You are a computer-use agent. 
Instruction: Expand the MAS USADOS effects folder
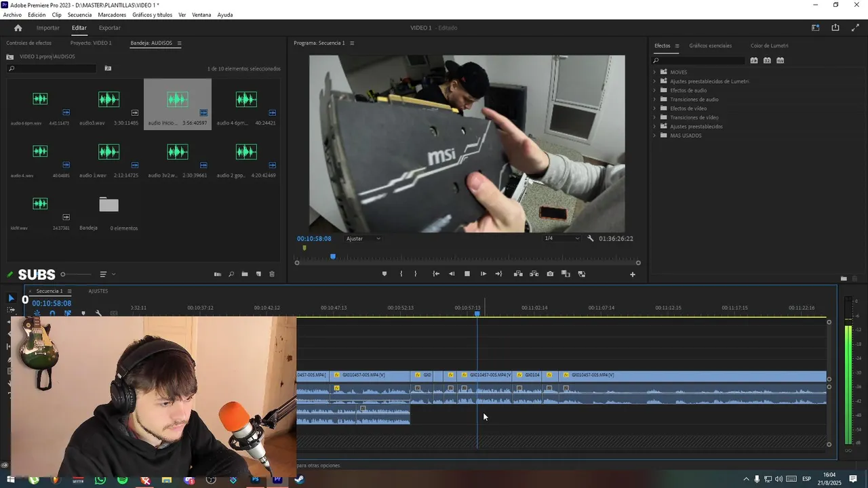click(654, 136)
